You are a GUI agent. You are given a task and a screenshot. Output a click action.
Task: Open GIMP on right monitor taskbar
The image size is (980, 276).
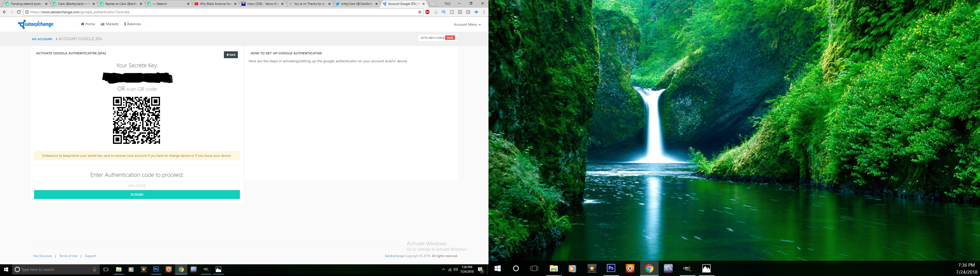pyautogui.click(x=687, y=268)
